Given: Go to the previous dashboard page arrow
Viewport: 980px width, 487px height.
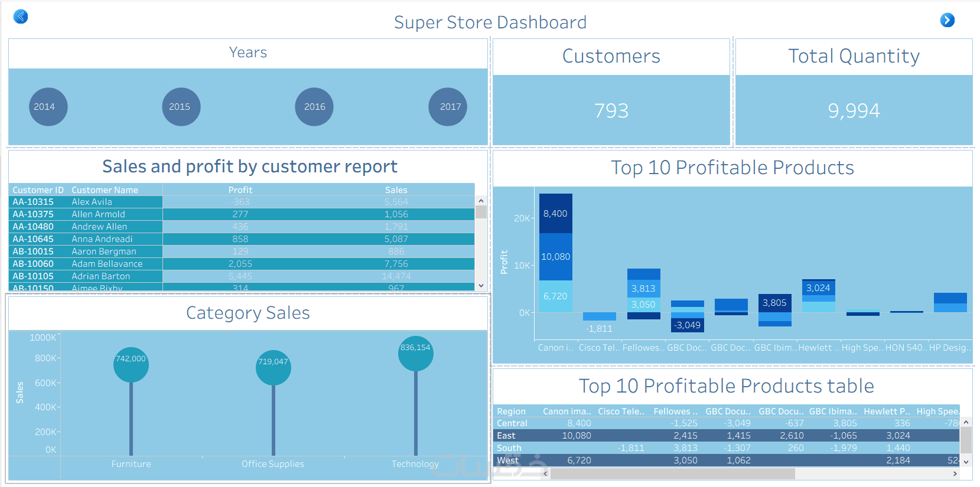Looking at the screenshot, I should pyautogui.click(x=21, y=17).
